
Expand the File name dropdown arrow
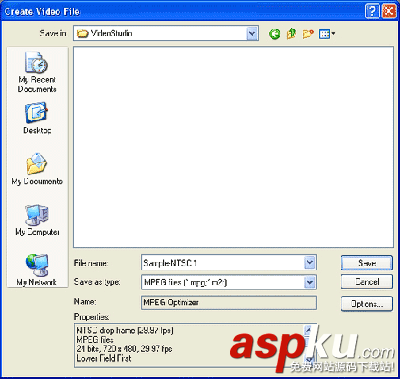click(310, 263)
